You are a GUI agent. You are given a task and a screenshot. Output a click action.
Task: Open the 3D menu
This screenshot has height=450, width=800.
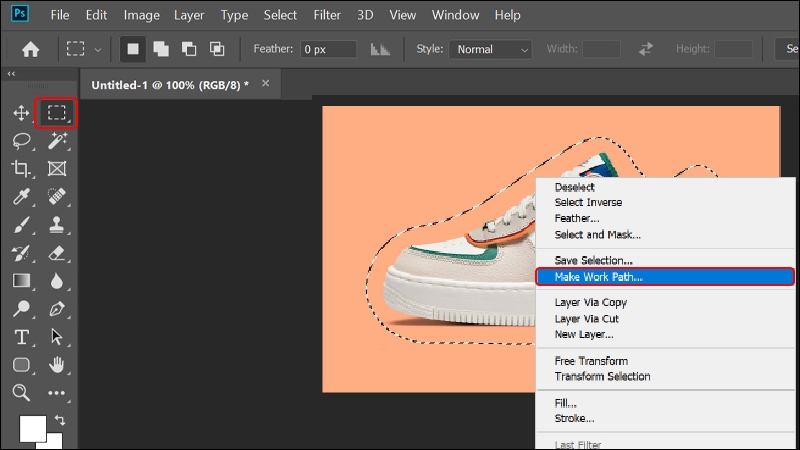[365, 15]
